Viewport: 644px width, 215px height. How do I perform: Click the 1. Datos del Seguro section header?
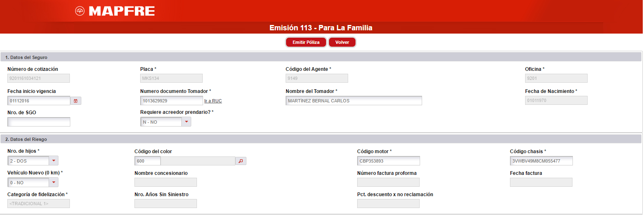321,57
